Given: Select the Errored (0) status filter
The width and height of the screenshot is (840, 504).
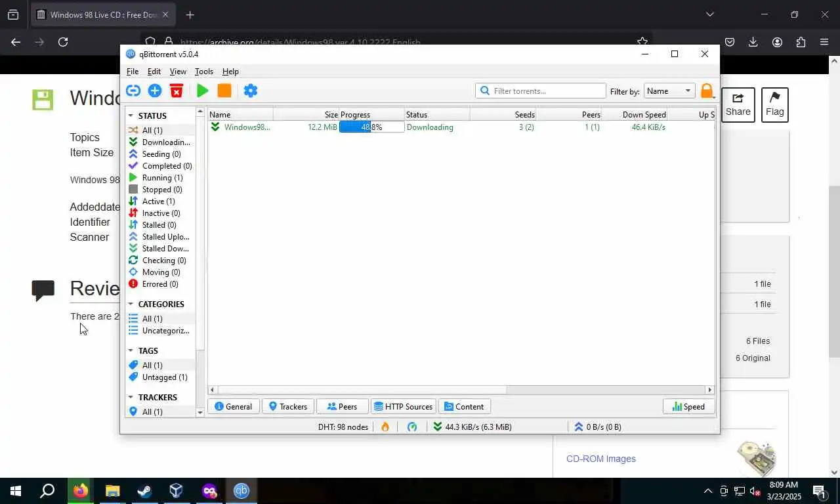Looking at the screenshot, I should pos(160,283).
